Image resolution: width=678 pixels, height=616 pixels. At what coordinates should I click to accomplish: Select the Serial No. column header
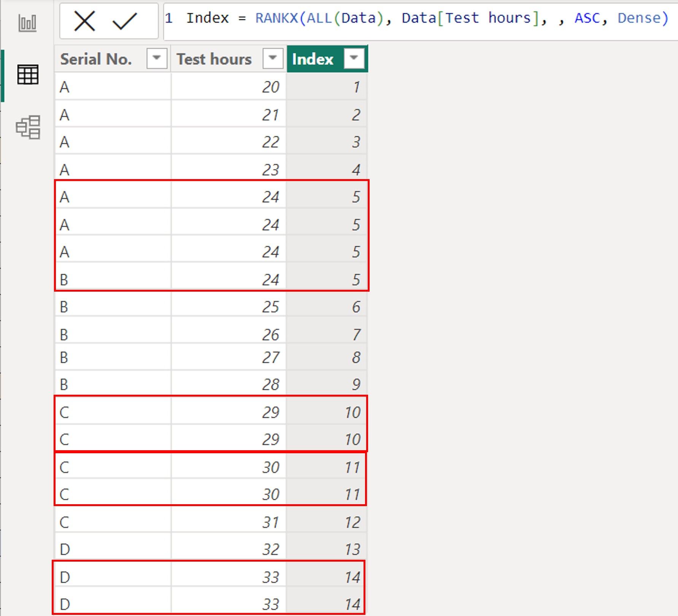pos(113,59)
